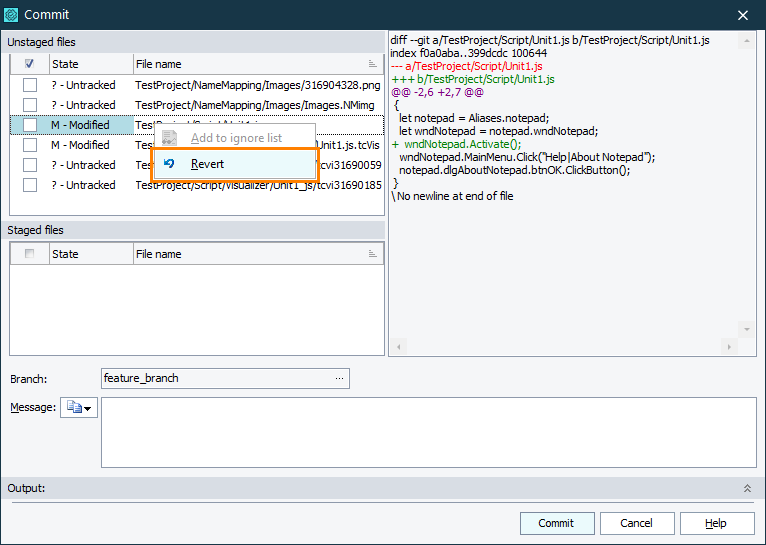The height and width of the screenshot is (545, 766).
Task: Click in the commit Message text area
Action: coord(428,433)
